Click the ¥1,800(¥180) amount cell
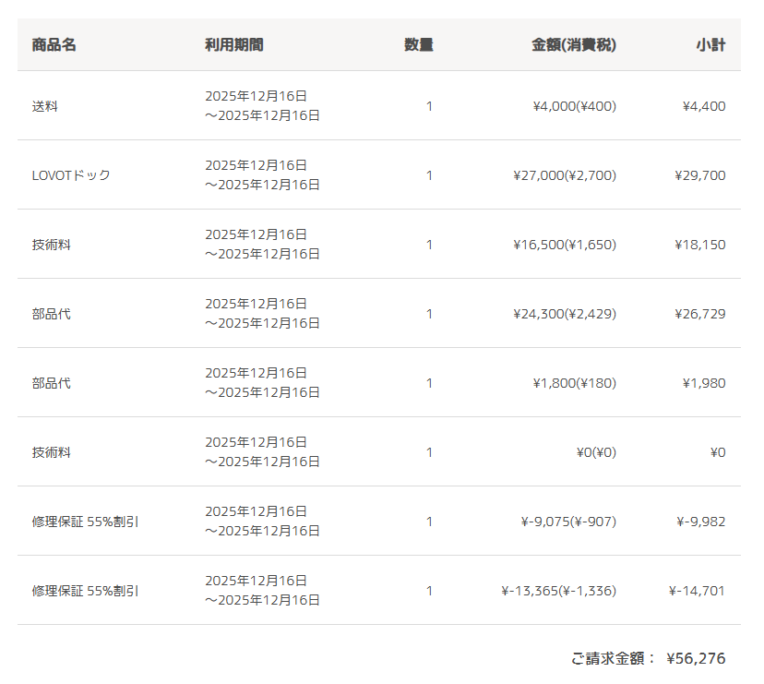 (x=574, y=383)
